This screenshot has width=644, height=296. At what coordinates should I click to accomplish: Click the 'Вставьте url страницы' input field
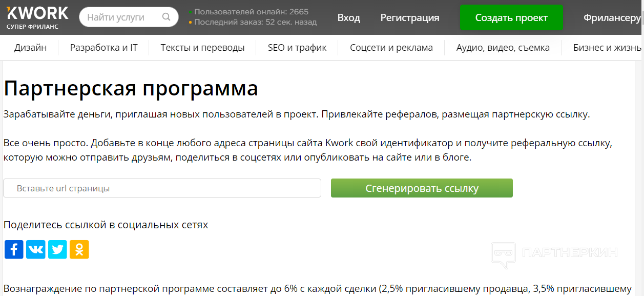[162, 188]
